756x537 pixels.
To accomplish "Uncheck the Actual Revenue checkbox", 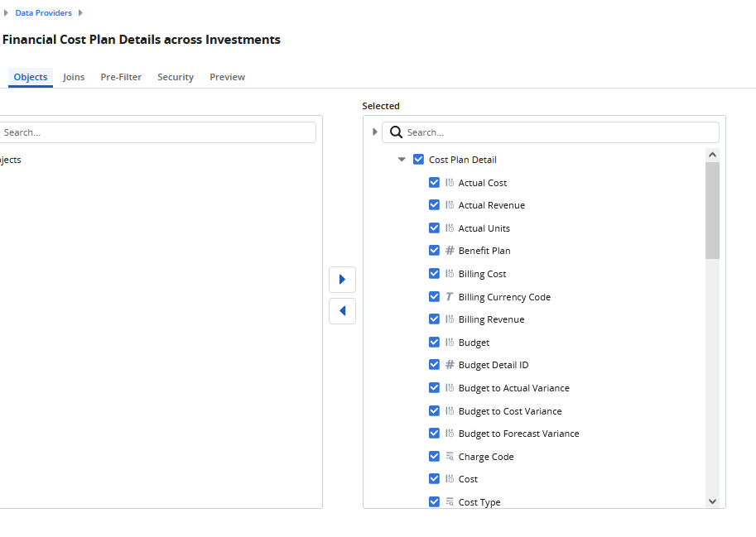I will point(434,205).
